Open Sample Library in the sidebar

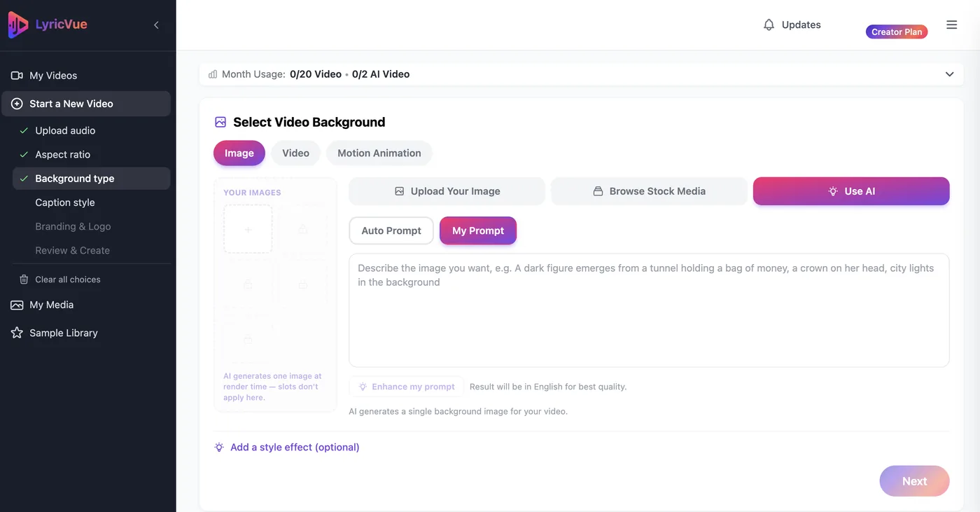tap(63, 333)
